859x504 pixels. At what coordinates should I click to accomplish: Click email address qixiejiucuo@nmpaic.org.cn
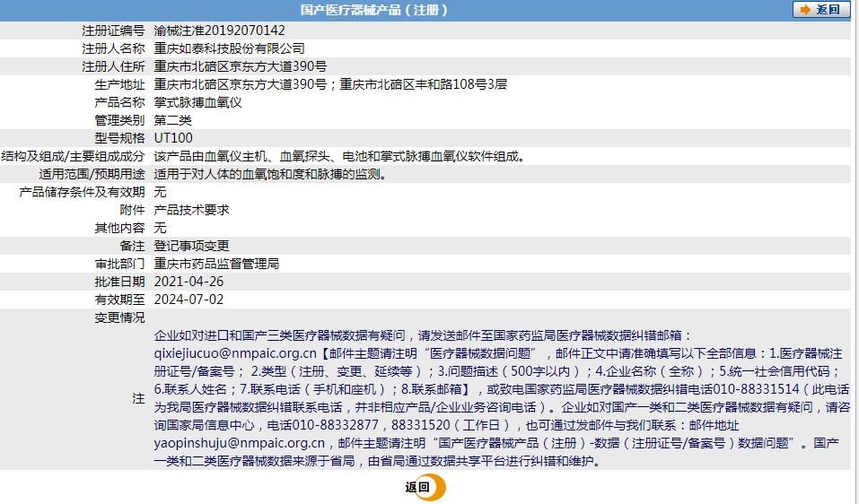pos(235,353)
